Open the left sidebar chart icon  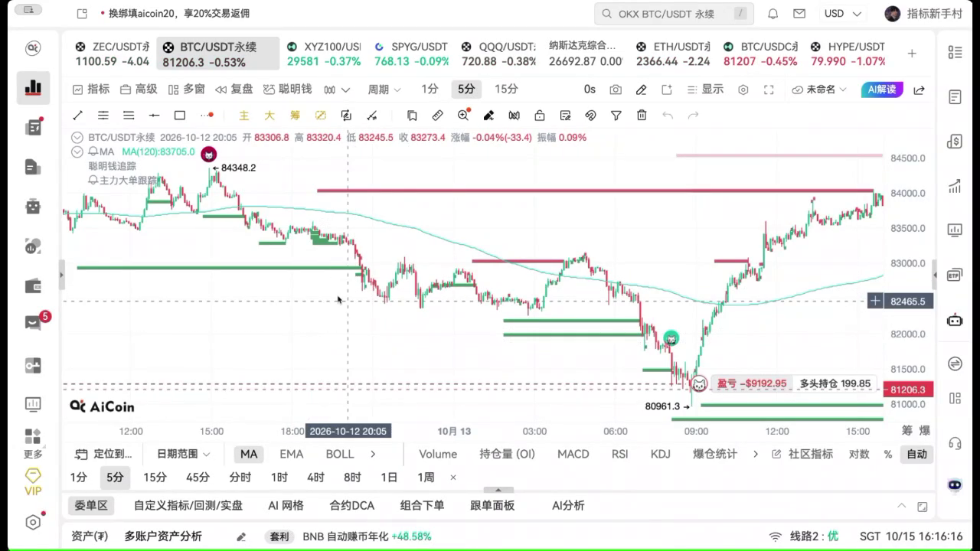(33, 88)
